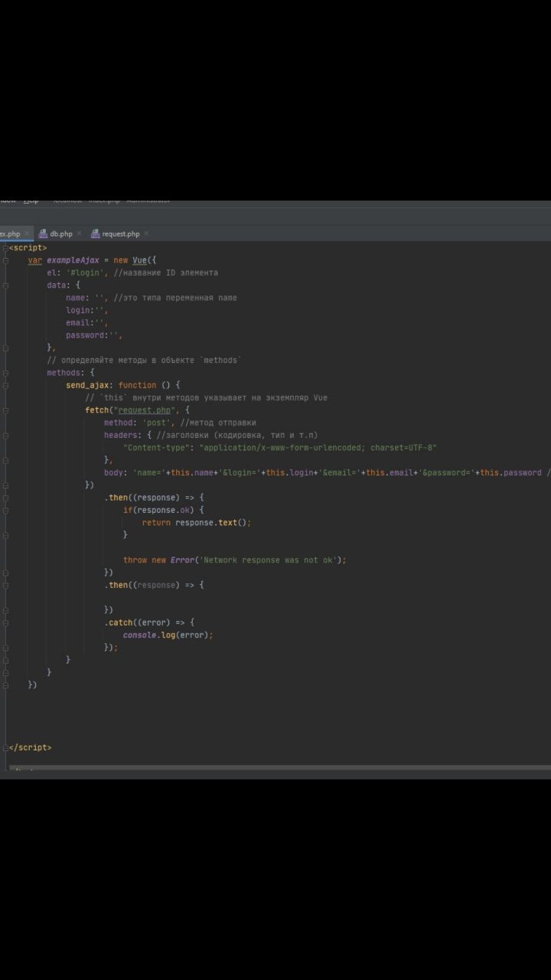Click the closing </script> fold marker
This screenshot has width=551, height=980.
coord(5,747)
